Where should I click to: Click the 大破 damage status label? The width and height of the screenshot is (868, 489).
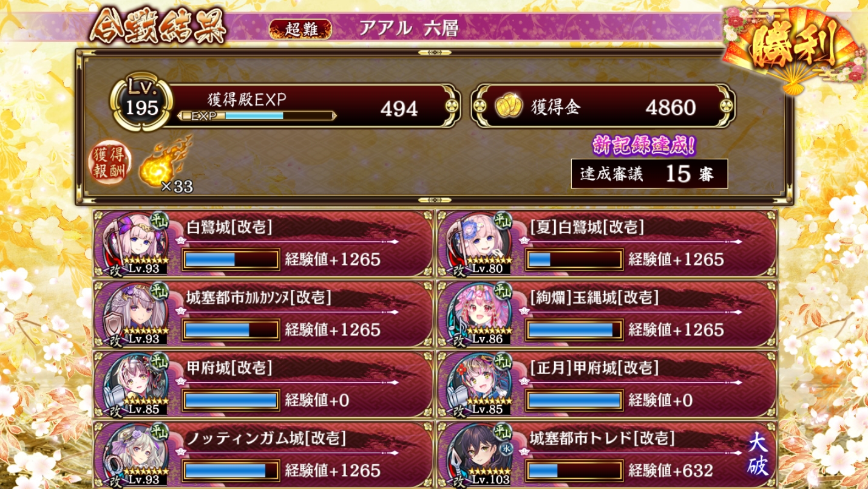click(x=758, y=454)
